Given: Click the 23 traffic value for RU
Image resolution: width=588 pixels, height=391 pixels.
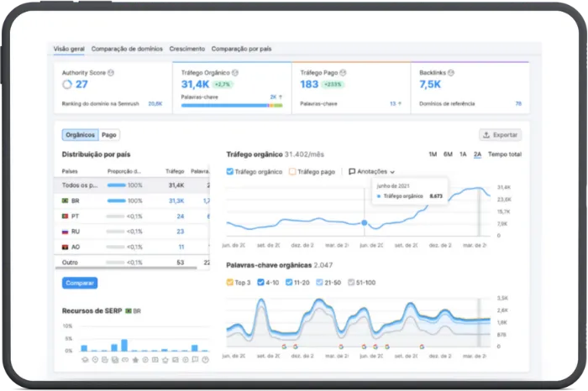Looking at the screenshot, I should click(181, 232).
